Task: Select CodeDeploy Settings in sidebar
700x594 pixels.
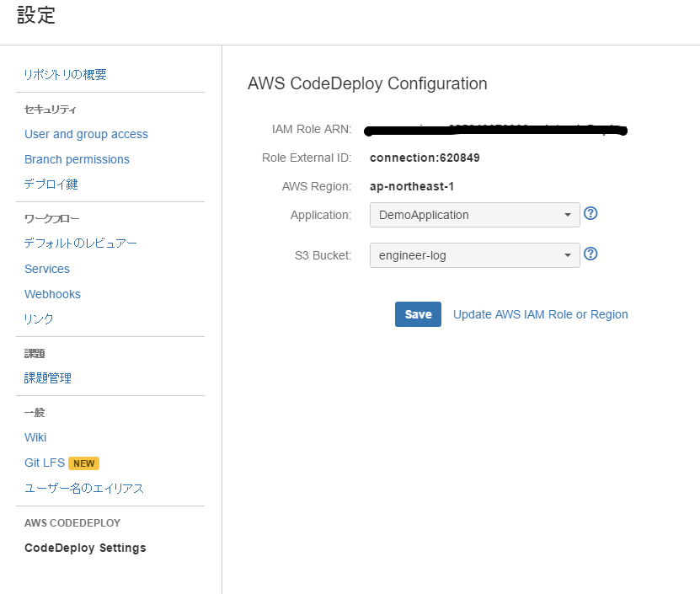Action: [x=85, y=548]
